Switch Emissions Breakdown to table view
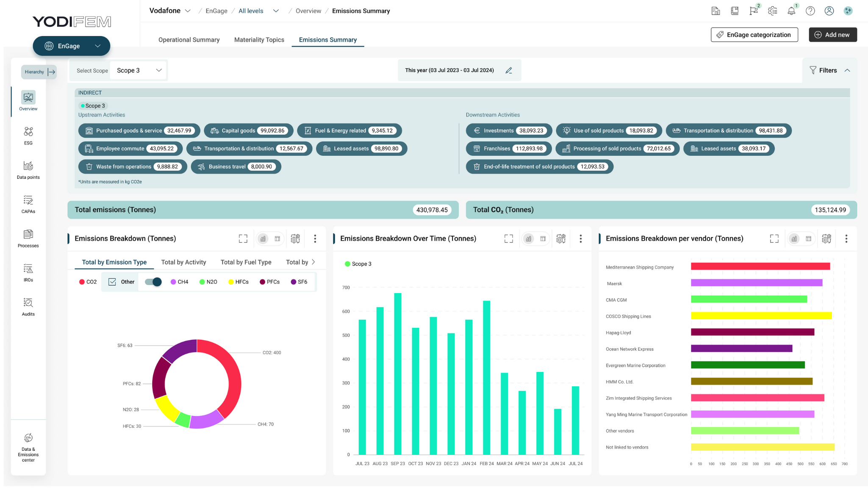Screen dimensions: 868x488 277,239
